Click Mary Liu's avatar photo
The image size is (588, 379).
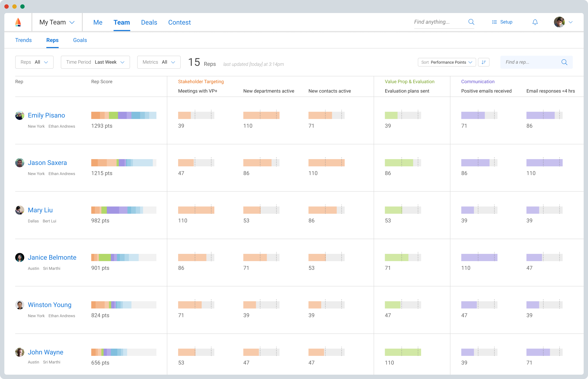[20, 210]
